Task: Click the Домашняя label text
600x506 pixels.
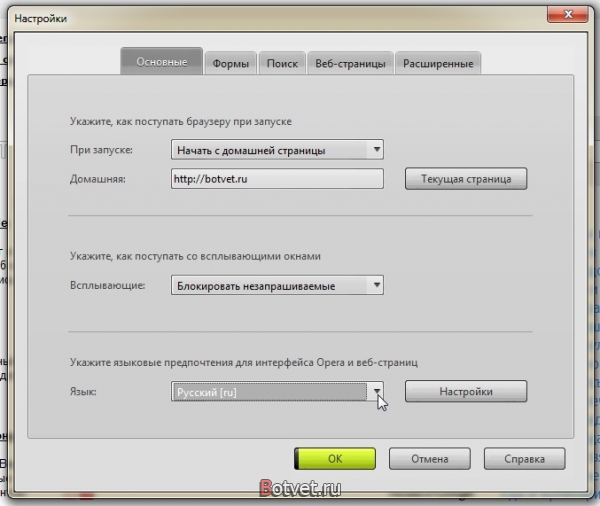Action: coord(97,180)
